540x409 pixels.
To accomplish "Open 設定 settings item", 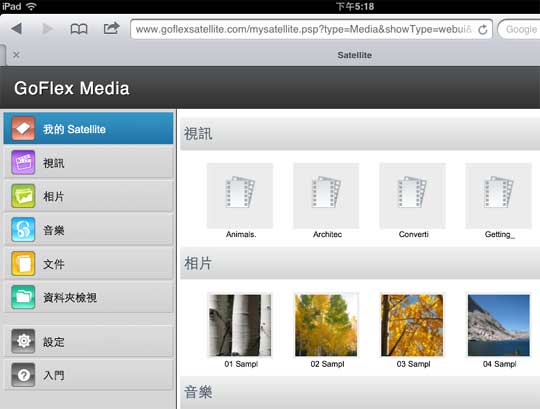I will coord(88,341).
